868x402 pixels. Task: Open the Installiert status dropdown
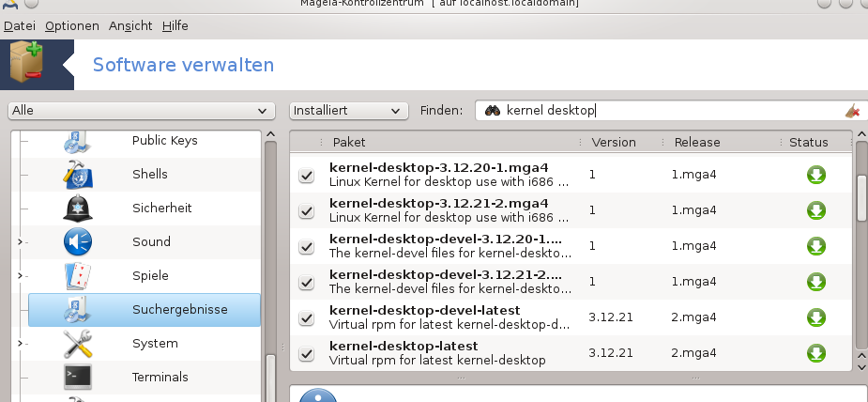pyautogui.click(x=349, y=111)
